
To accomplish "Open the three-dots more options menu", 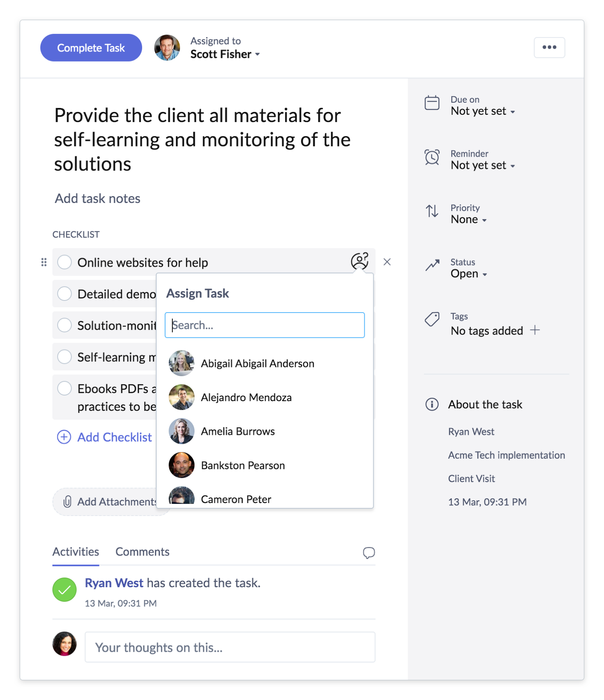I will click(x=549, y=48).
